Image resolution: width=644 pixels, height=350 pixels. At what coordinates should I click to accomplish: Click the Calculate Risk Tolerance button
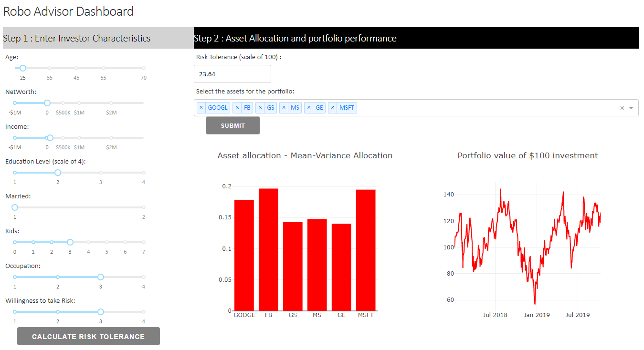(88, 336)
